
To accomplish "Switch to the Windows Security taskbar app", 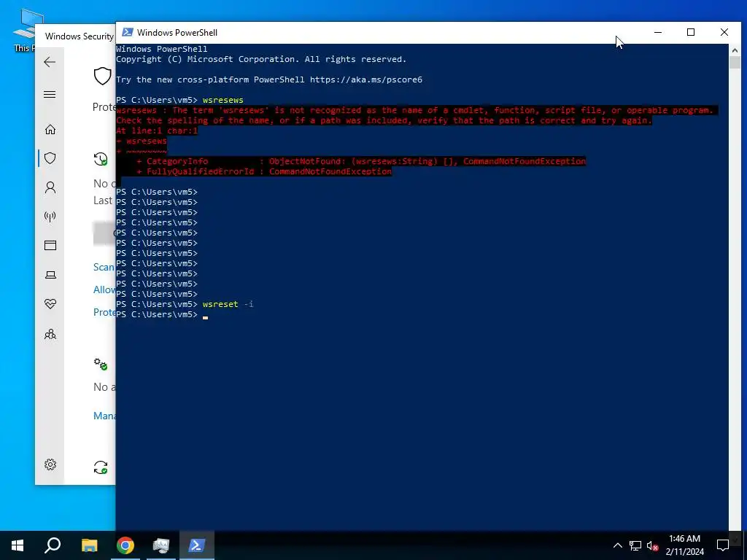I will pyautogui.click(x=161, y=545).
